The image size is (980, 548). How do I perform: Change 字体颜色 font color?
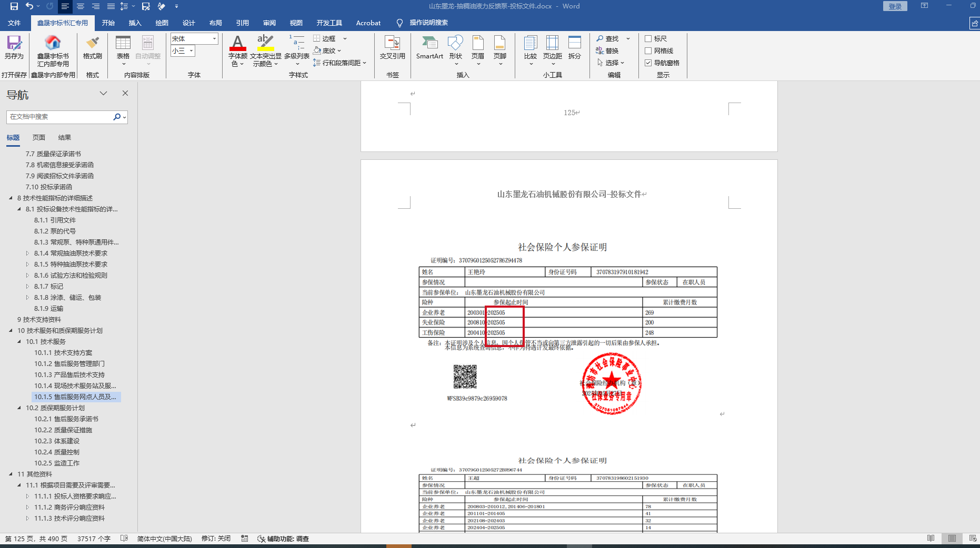click(x=238, y=50)
